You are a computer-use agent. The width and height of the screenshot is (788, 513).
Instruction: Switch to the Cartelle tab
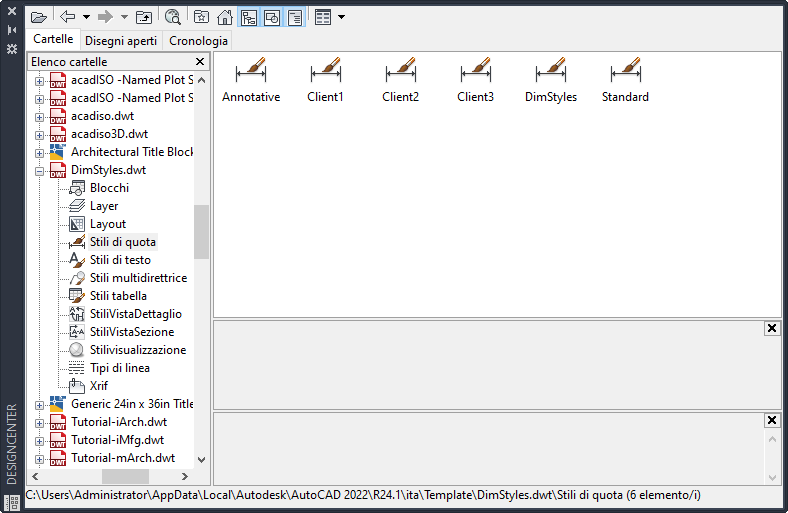53,39
